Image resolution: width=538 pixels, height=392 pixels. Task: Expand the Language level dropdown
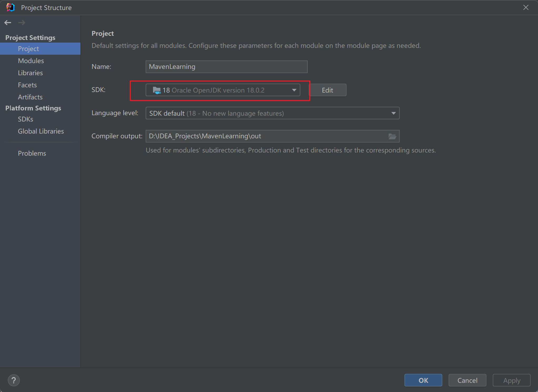point(393,113)
